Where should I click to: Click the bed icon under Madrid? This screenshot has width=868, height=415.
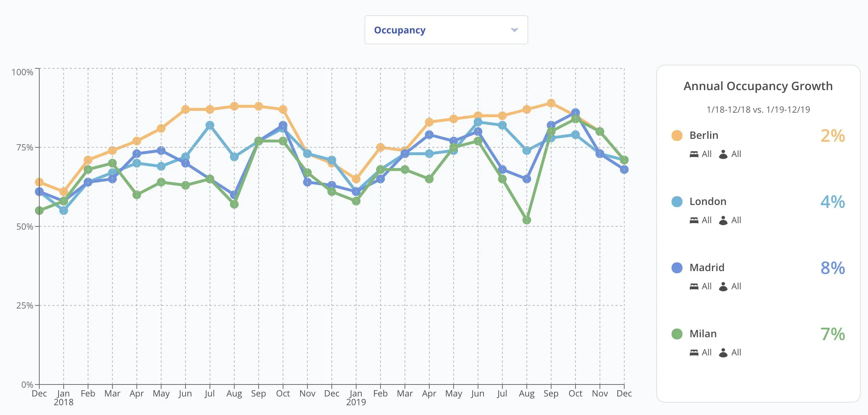[x=694, y=287]
